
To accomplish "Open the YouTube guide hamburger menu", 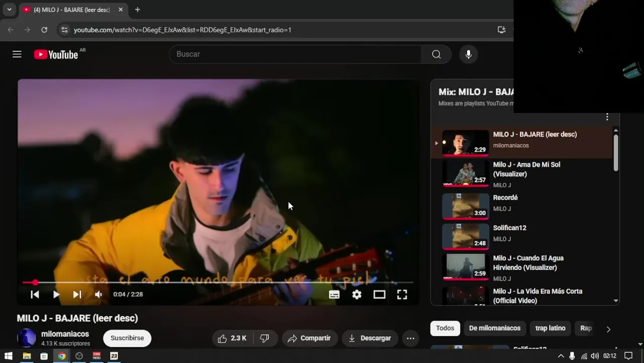I will (17, 54).
